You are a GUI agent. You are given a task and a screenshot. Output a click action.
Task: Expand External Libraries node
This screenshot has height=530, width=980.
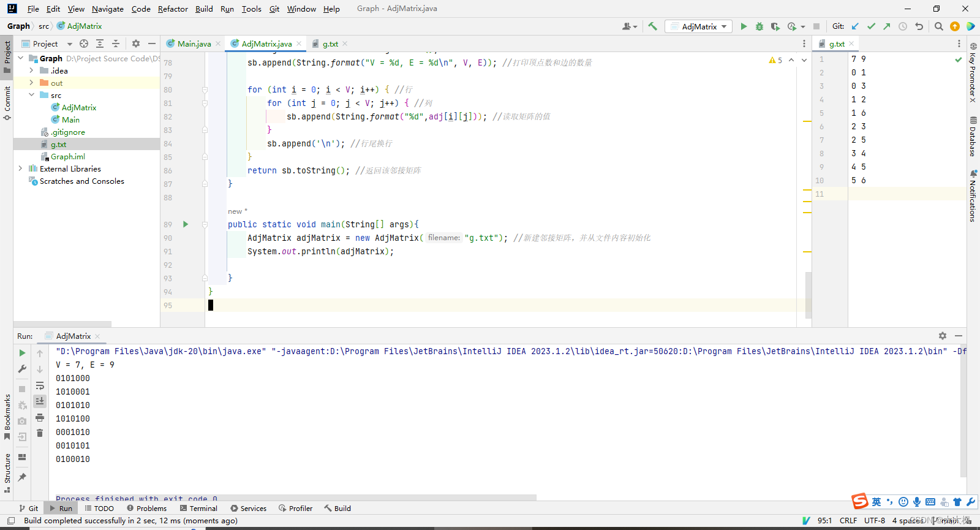(x=21, y=168)
